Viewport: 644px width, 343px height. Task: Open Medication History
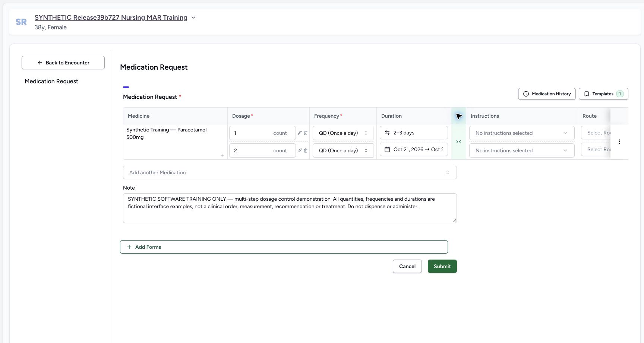click(547, 94)
